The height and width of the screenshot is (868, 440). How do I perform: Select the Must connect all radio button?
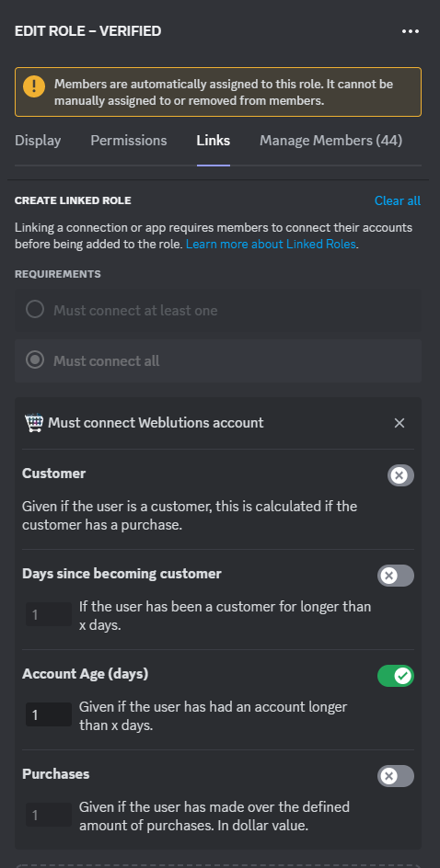click(x=35, y=360)
